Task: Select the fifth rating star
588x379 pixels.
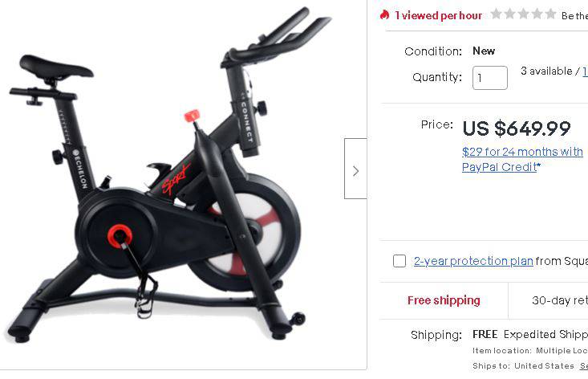Action: tap(550, 14)
